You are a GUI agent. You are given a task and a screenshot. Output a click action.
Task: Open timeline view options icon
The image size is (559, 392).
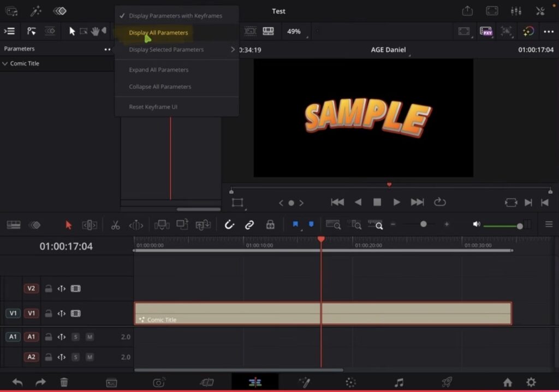point(549,224)
